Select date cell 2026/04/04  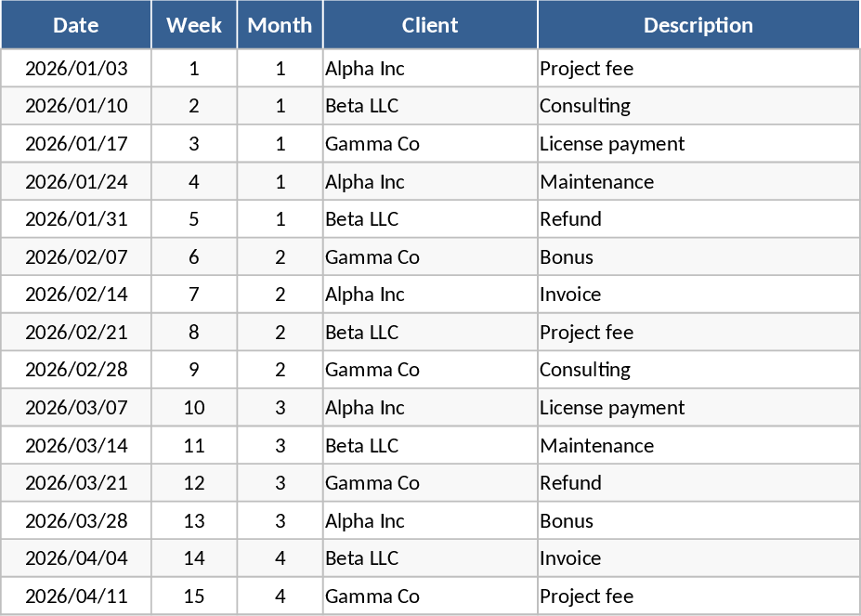click(76, 558)
